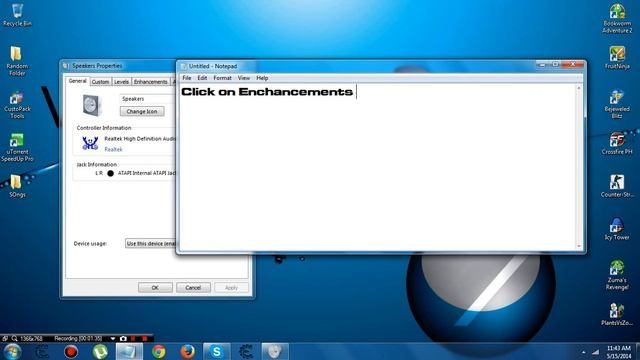The image size is (640, 360).
Task: Launch Bejeweled Blitz from the desktop
Action: [617, 104]
